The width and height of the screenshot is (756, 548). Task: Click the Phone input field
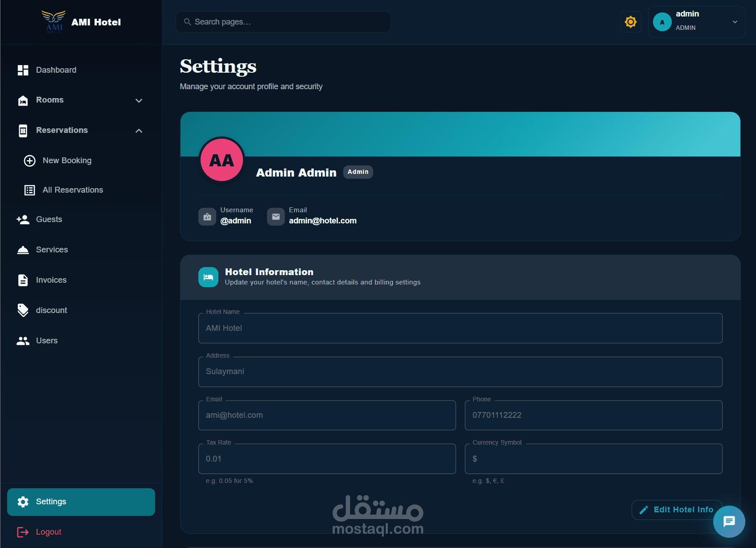point(593,415)
